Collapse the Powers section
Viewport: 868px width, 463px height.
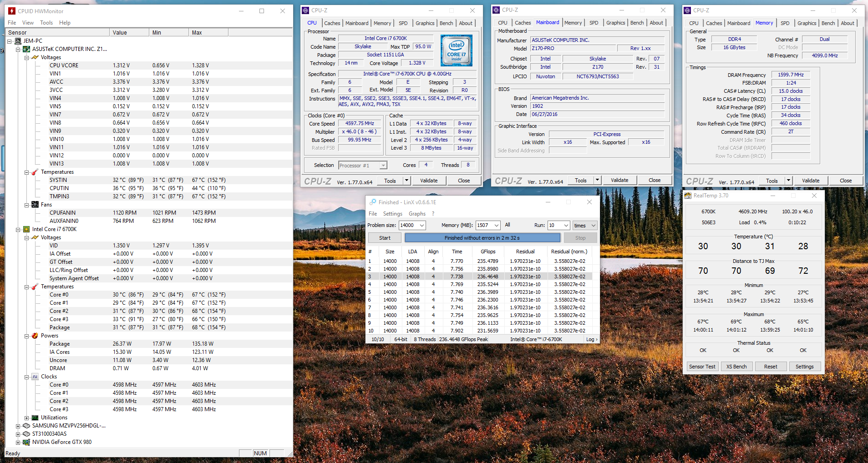pyautogui.click(x=27, y=336)
